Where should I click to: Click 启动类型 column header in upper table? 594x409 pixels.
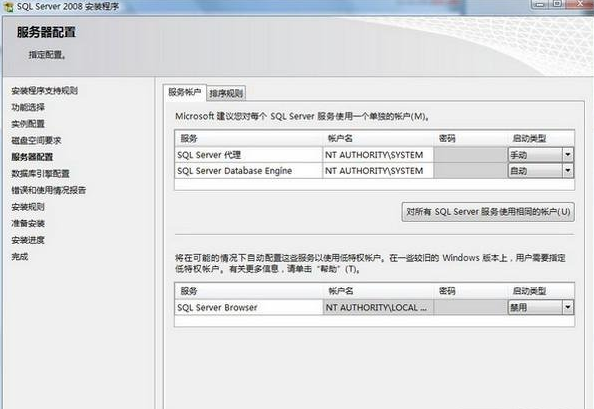click(541, 139)
